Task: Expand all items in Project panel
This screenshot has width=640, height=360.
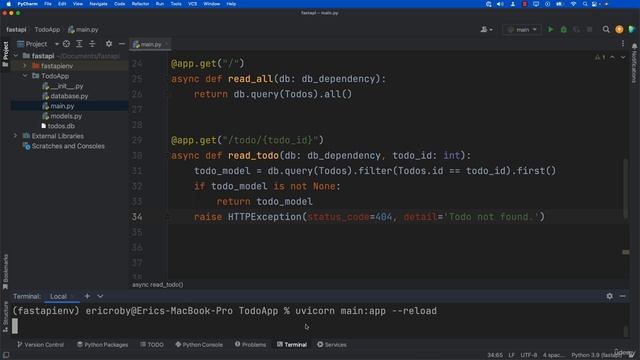Action: [79, 44]
